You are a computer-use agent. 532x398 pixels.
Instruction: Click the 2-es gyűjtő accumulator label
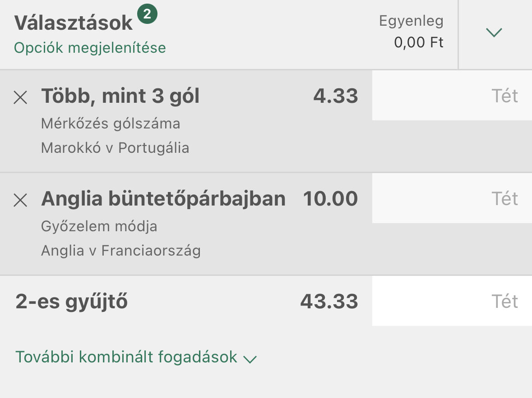(71, 302)
